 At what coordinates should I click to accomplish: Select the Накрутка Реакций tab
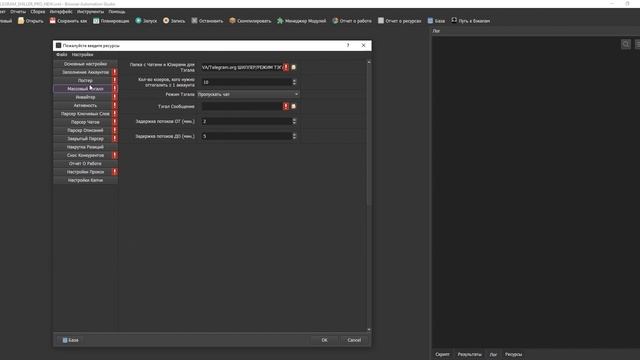point(85,147)
